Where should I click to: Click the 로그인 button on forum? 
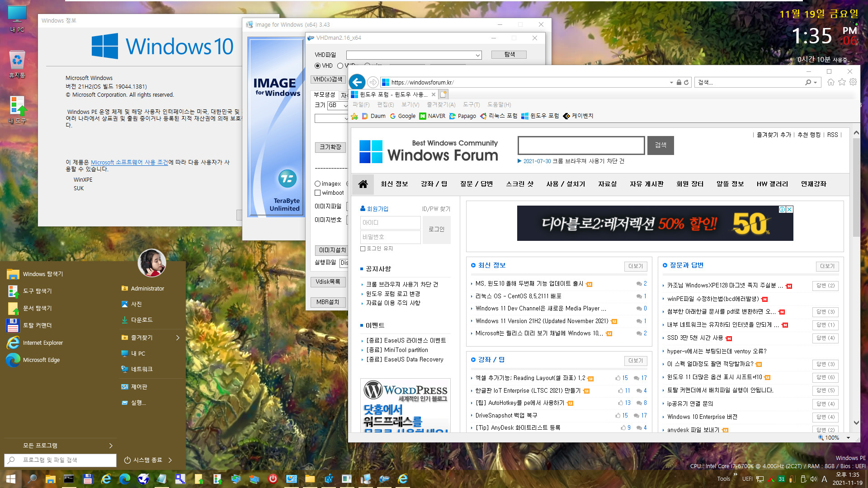tap(436, 230)
